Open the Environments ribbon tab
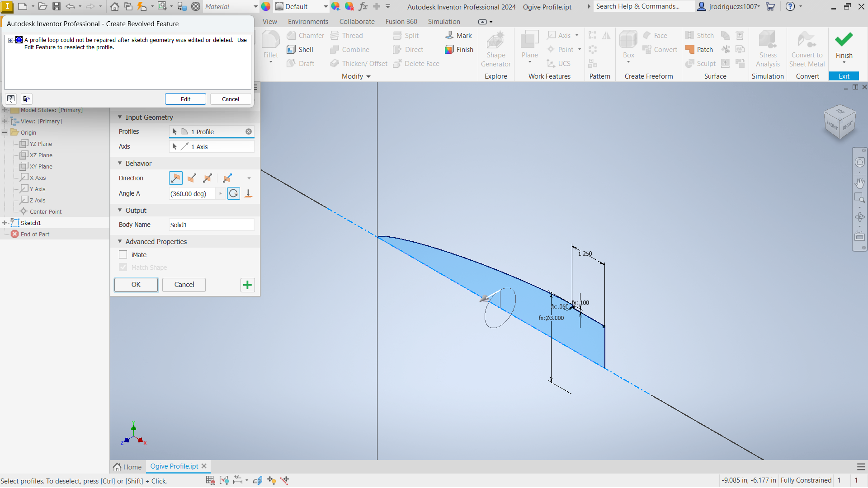The width and height of the screenshot is (868, 488). coord(308,22)
